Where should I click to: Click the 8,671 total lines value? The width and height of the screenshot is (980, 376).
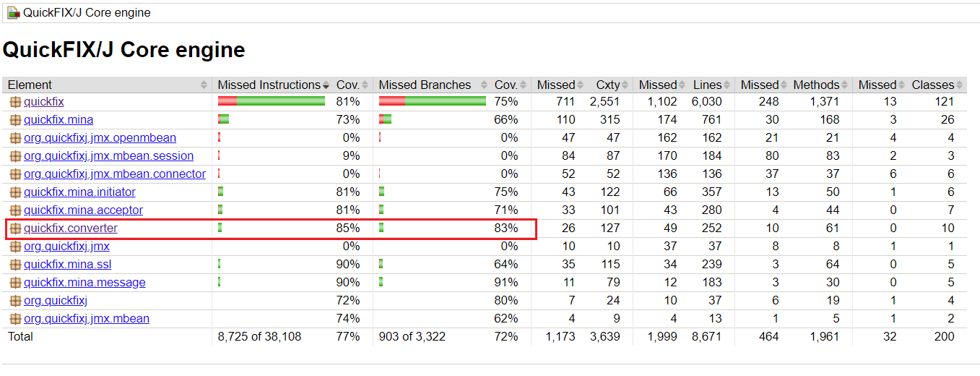point(706,337)
